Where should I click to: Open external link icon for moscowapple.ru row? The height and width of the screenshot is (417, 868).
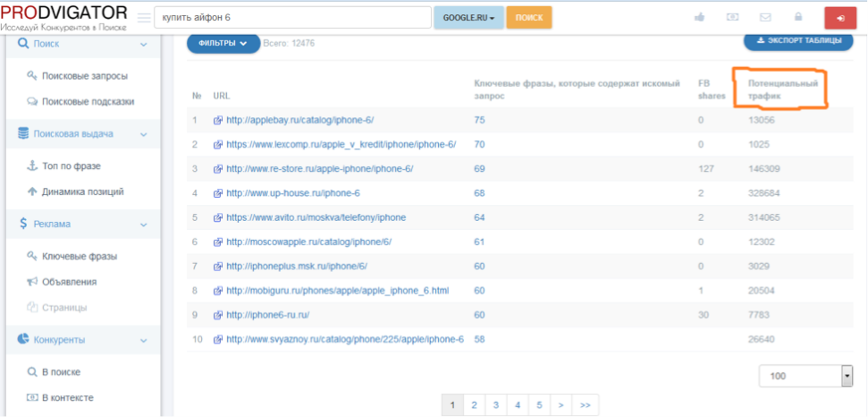point(217,242)
